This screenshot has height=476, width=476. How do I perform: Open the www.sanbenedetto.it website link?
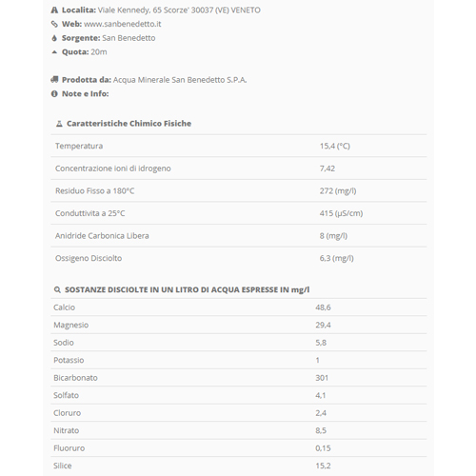pos(123,24)
